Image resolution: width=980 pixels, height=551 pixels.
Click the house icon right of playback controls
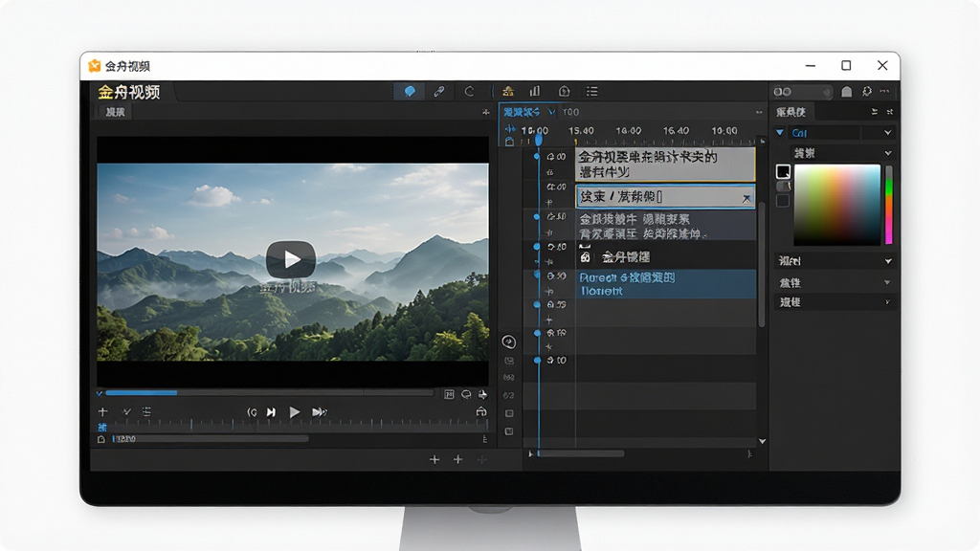pyautogui.click(x=480, y=411)
